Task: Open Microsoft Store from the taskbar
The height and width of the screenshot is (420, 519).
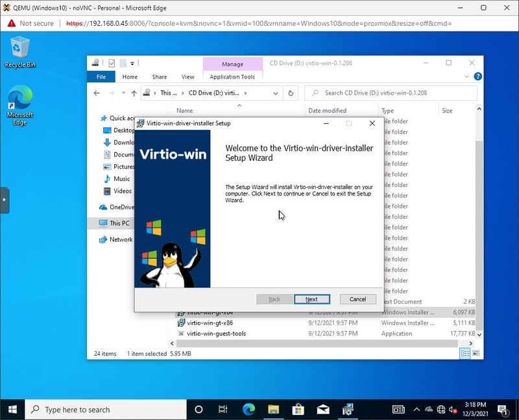Action: (x=298, y=410)
